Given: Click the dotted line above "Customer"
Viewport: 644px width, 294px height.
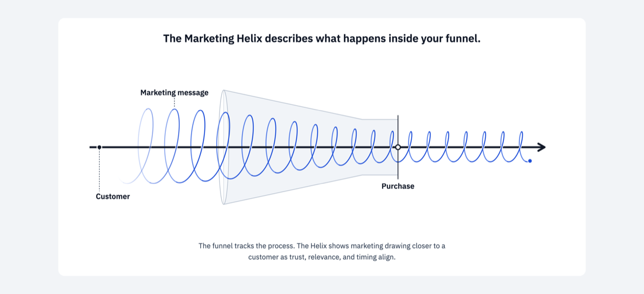Looking at the screenshot, I should pos(99,169).
